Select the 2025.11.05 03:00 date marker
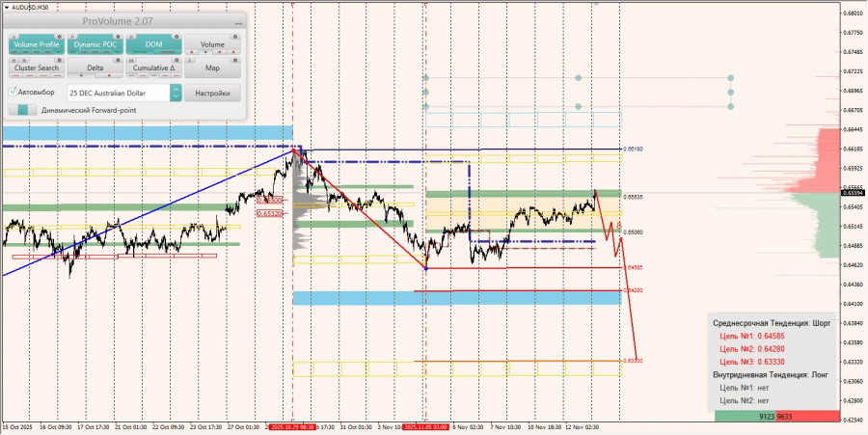Viewport: 868px width, 435px height. click(425, 427)
